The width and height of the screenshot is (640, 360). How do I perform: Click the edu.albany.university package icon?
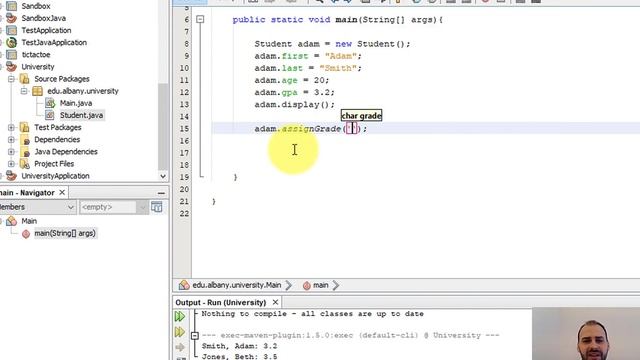click(37, 91)
